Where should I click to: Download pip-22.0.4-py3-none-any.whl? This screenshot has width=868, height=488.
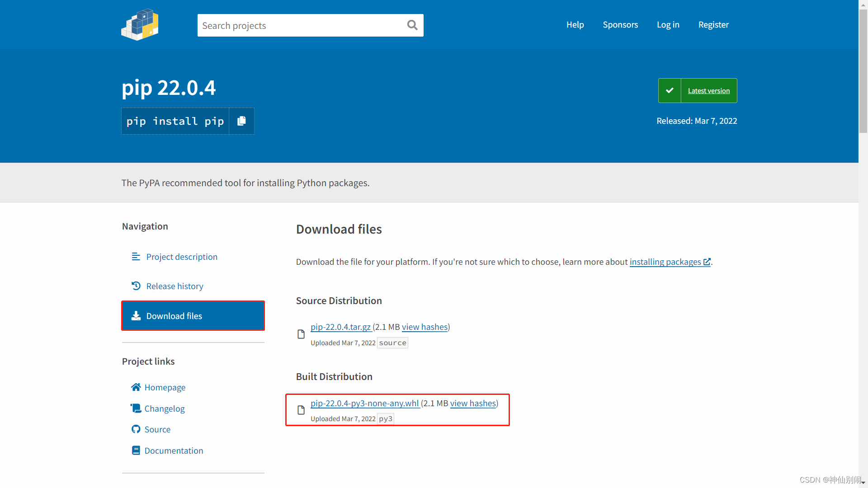point(364,403)
